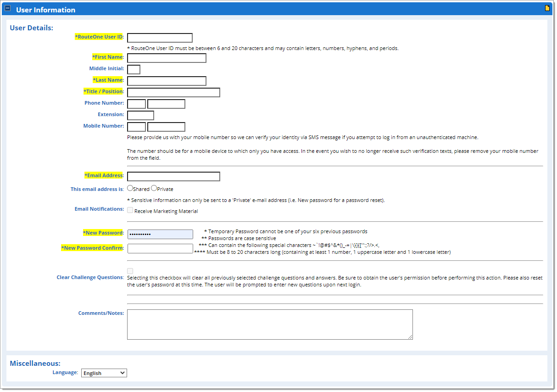Click the 'User Information' panel title
The image size is (557, 392).
[x=45, y=9]
